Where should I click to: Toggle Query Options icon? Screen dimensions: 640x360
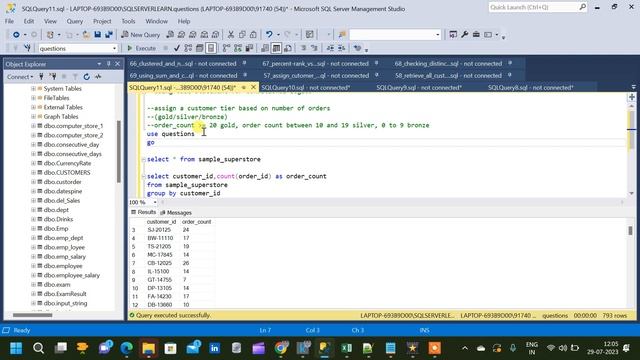tap(200, 48)
